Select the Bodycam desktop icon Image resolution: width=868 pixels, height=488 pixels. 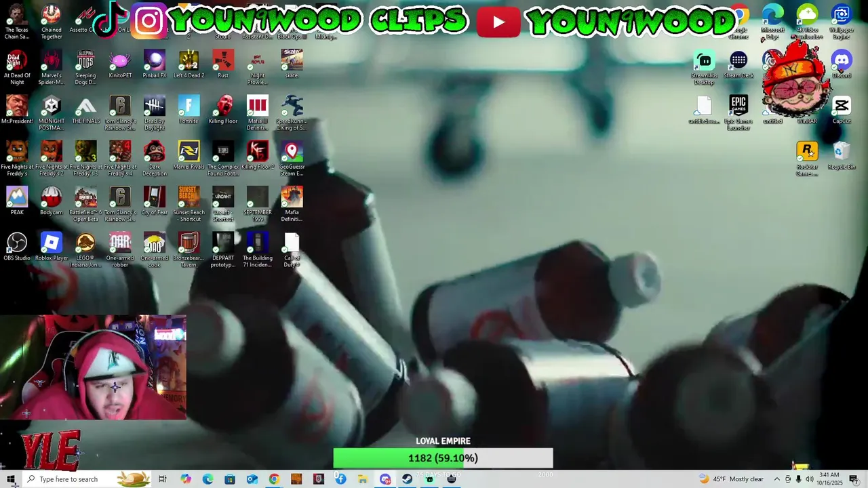pyautogui.click(x=52, y=201)
